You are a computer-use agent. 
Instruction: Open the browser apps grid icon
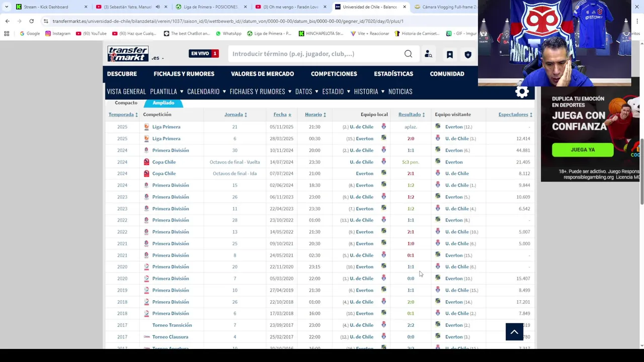tap(7, 34)
